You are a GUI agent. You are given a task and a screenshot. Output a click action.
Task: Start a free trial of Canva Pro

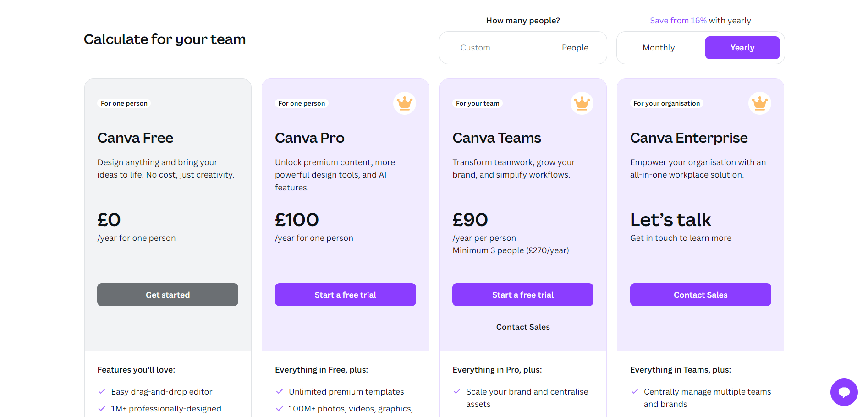click(x=345, y=295)
